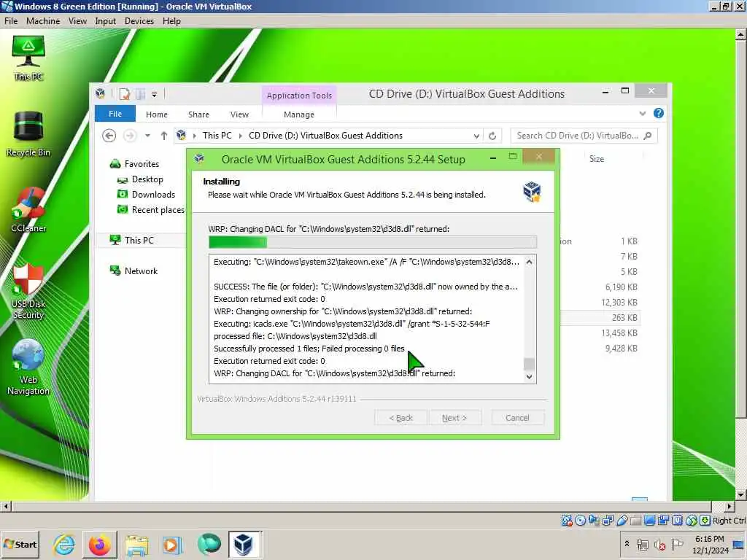Open the This PC desktop icon
This screenshot has width=747, height=560.
click(x=28, y=58)
